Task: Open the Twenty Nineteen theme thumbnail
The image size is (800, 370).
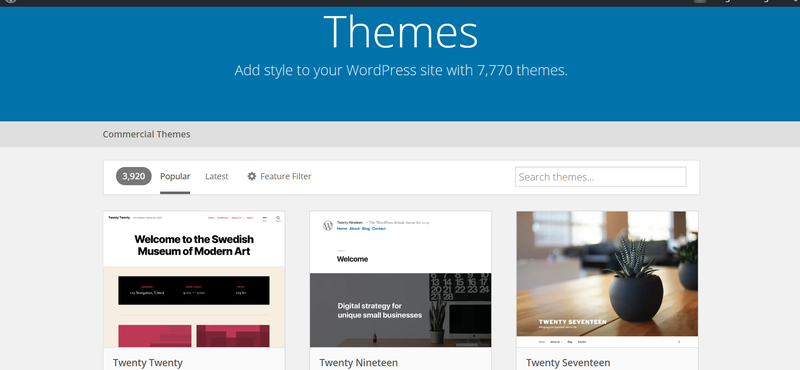Action: [x=401, y=279]
